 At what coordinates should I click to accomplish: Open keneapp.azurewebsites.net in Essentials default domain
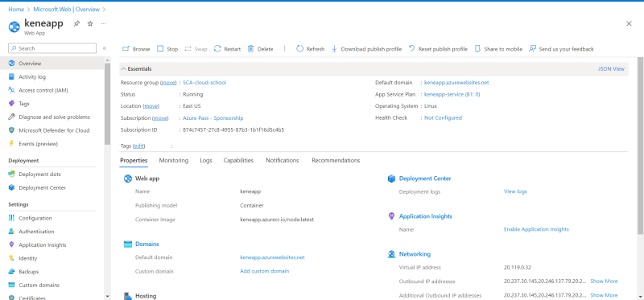click(456, 83)
